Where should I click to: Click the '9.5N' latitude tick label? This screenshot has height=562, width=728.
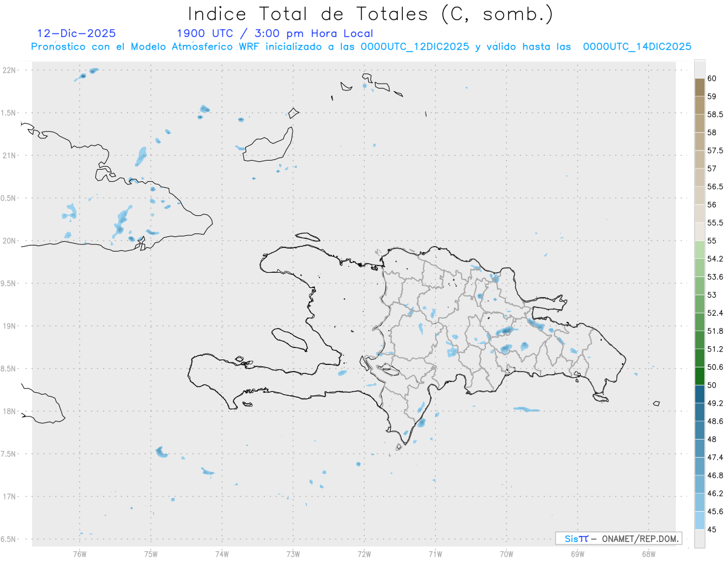(9, 284)
